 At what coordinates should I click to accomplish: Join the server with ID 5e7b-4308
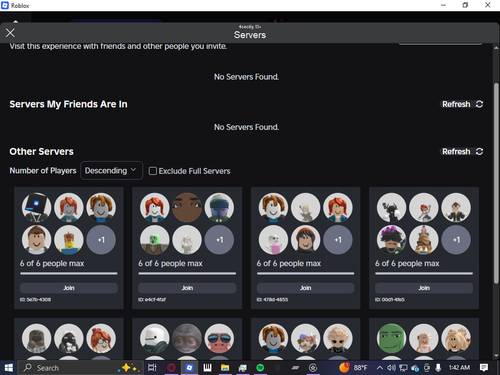[x=69, y=288]
